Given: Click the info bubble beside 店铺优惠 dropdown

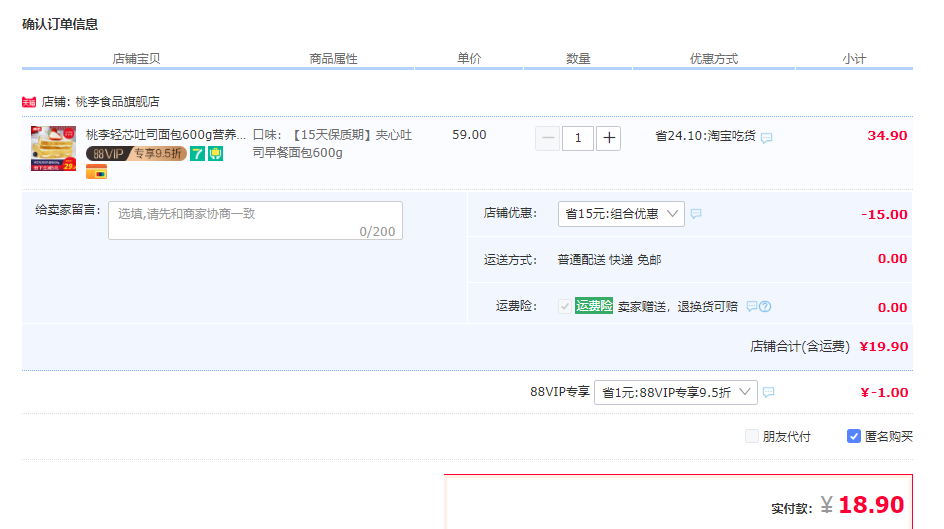Looking at the screenshot, I should 696,214.
